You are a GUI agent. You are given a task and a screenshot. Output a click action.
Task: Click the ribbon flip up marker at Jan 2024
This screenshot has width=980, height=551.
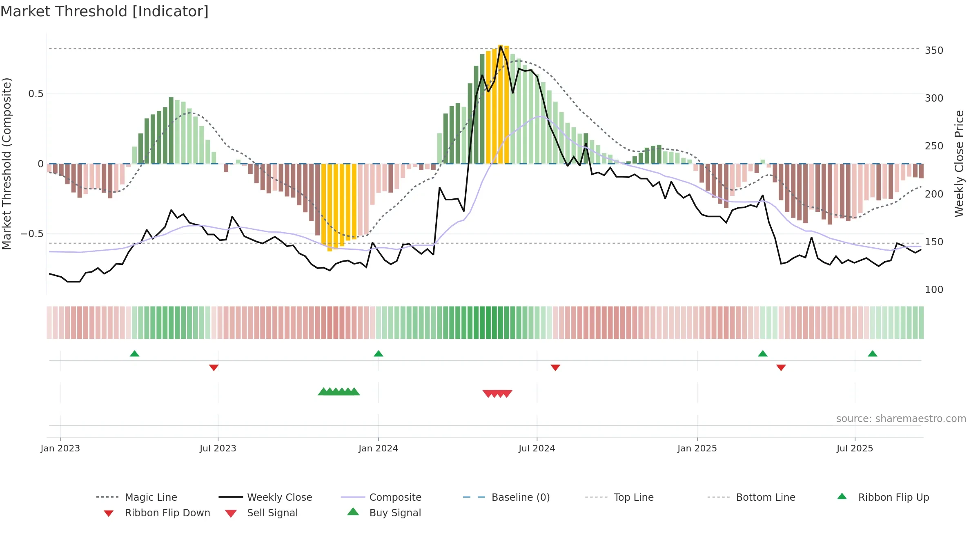(379, 353)
